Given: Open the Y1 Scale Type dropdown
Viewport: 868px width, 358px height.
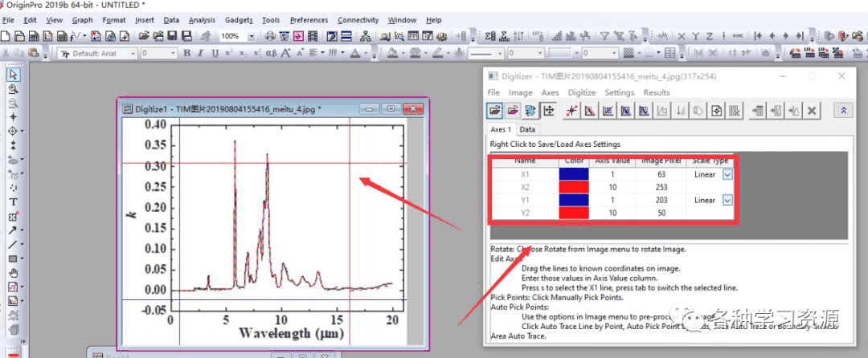Looking at the screenshot, I should click(727, 200).
